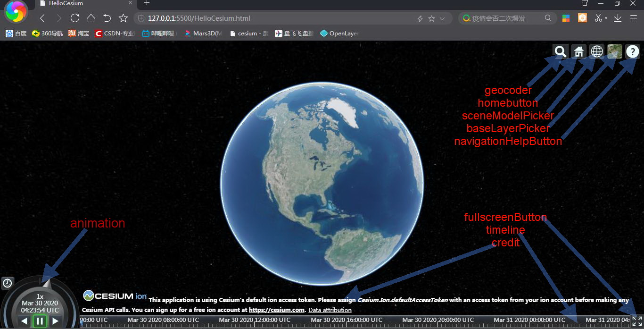
Task: Select the HelloCesium browser tab
Action: (86, 3)
